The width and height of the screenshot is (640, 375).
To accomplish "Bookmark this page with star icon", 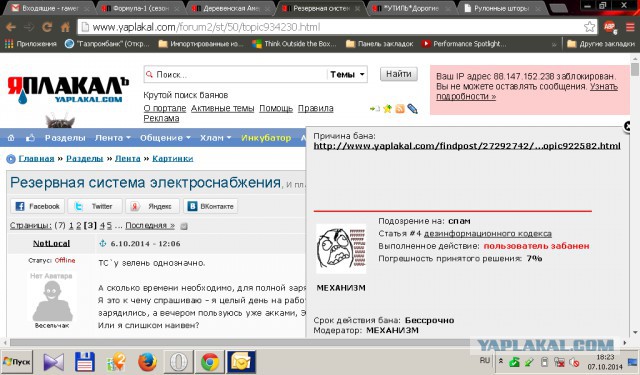I will tap(589, 27).
